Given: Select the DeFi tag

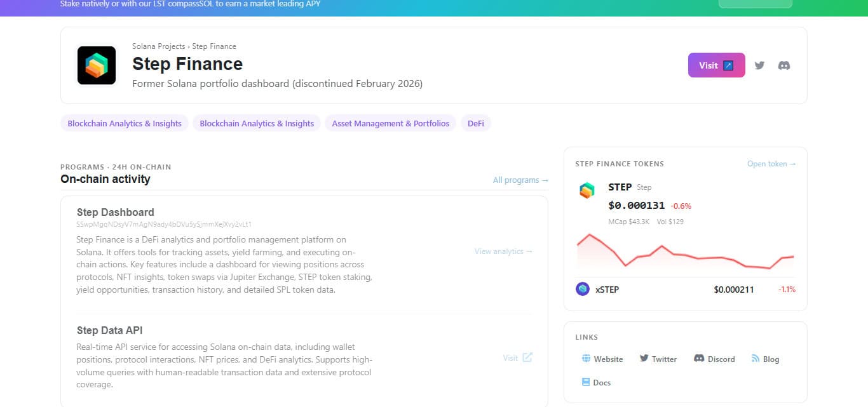Looking at the screenshot, I should point(476,123).
